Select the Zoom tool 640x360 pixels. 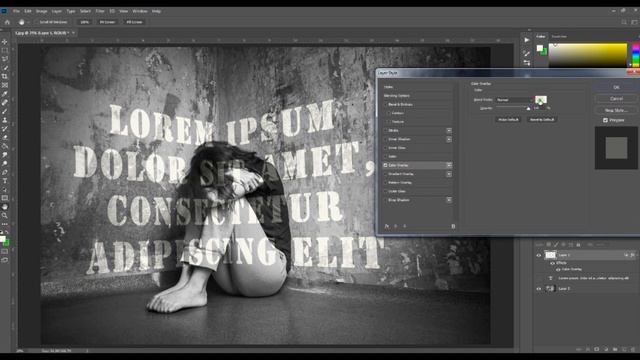pyautogui.click(x=5, y=215)
